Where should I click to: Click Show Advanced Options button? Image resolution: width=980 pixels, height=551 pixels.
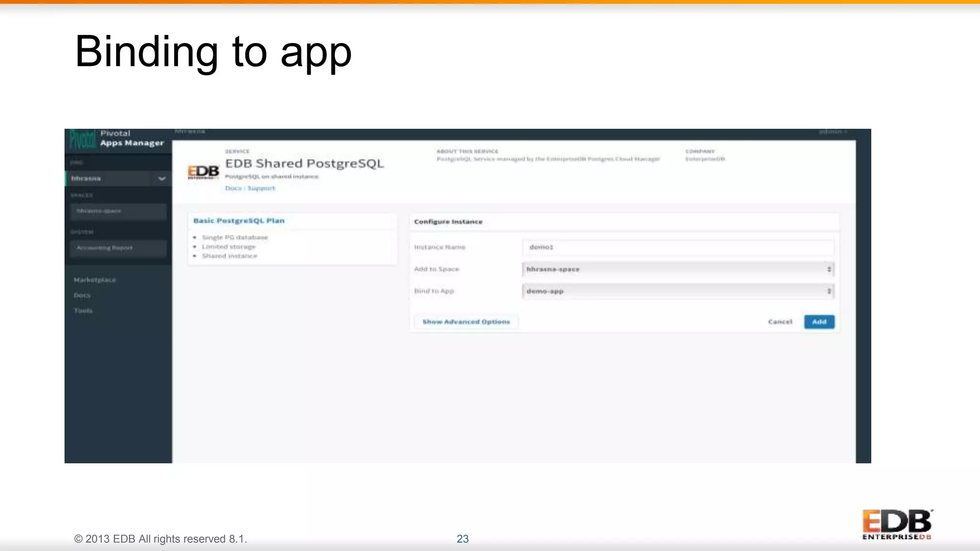pos(466,322)
